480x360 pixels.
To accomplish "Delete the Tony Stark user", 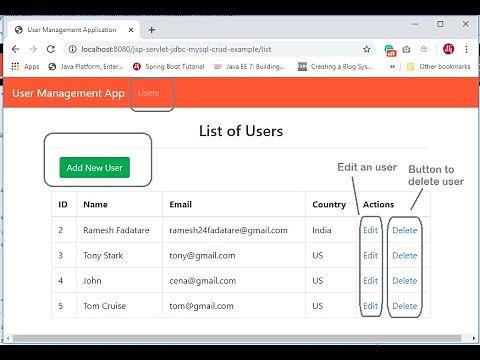I will (405, 256).
